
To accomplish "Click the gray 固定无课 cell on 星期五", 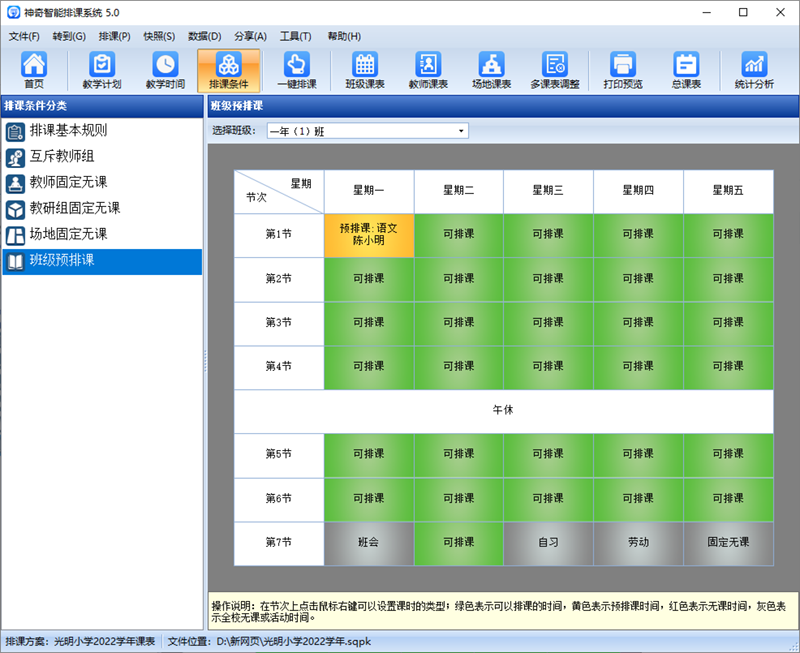I will [x=729, y=543].
